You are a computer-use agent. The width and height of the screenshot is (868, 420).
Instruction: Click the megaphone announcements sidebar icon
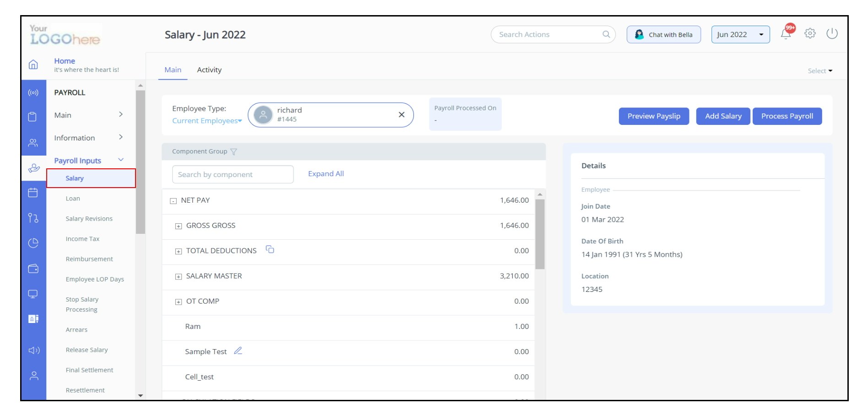(x=34, y=350)
